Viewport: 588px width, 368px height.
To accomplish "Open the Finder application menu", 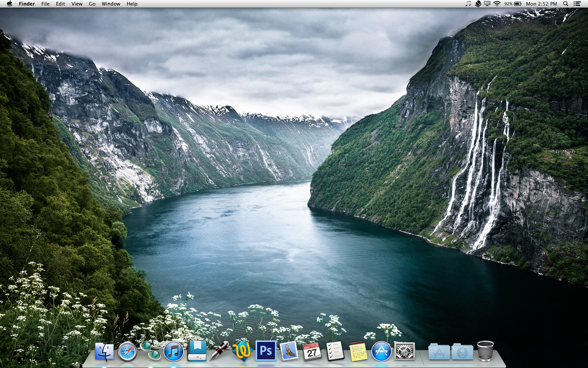I will point(27,4).
